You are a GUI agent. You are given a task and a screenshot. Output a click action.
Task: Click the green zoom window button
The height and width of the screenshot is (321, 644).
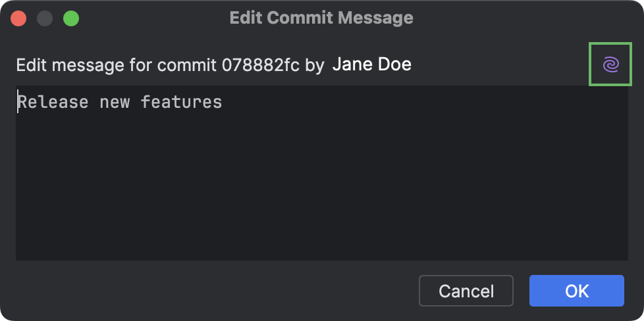71,18
